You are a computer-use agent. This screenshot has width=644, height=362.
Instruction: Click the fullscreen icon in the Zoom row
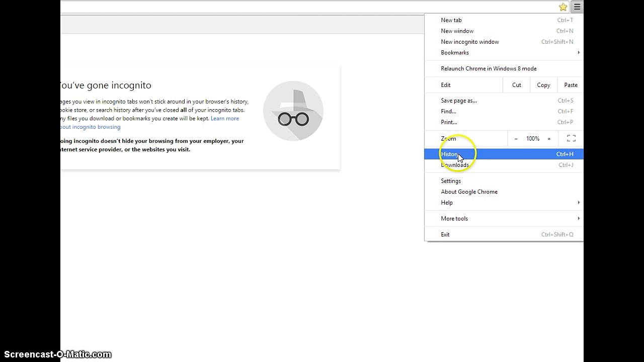pyautogui.click(x=571, y=138)
